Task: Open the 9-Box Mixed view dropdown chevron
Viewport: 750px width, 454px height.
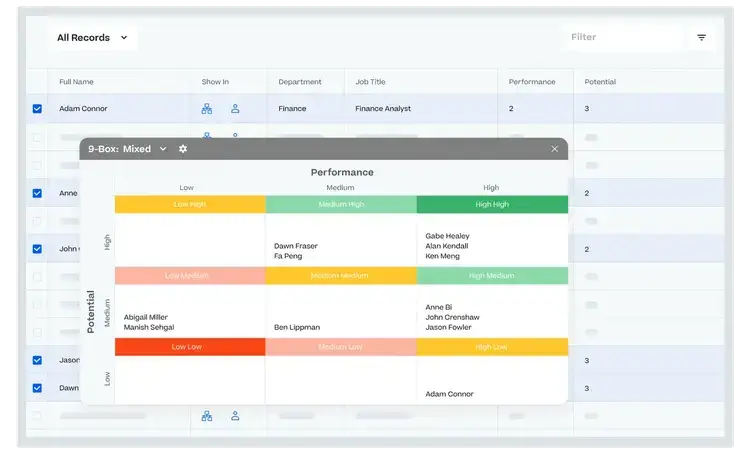Action: coord(163,149)
